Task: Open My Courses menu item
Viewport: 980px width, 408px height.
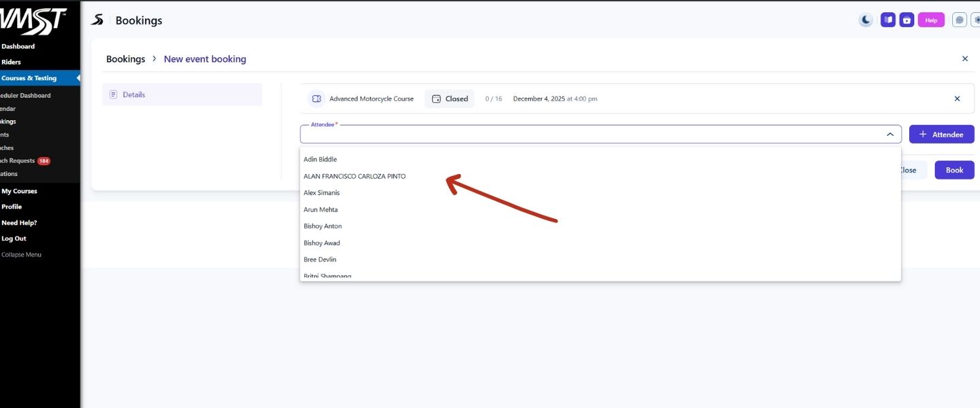Action: [19, 191]
